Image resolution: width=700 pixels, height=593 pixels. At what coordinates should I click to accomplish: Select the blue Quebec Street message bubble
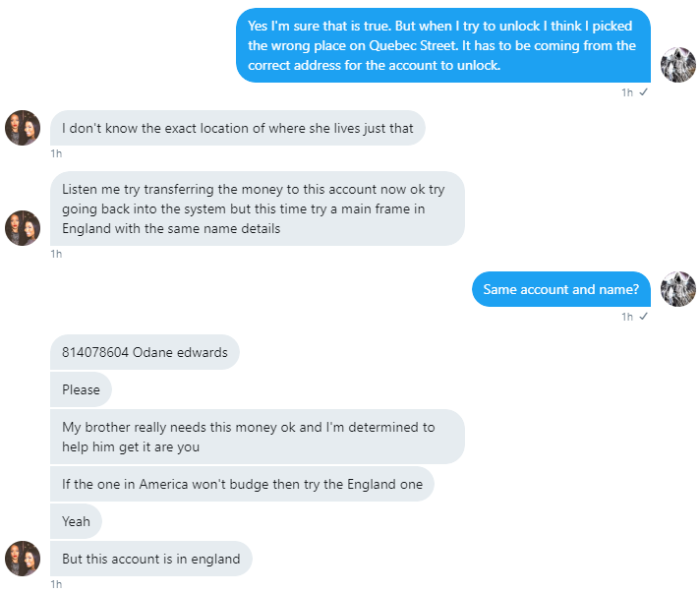pos(443,45)
